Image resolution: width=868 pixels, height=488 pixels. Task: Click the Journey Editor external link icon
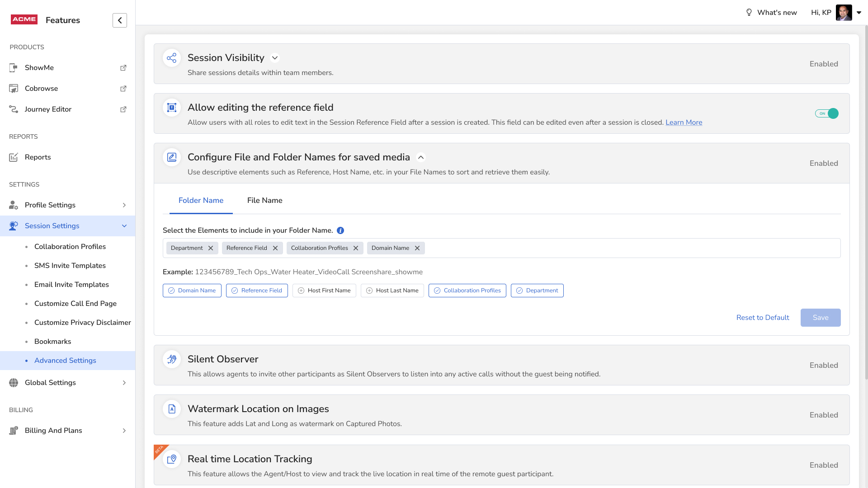tap(123, 109)
